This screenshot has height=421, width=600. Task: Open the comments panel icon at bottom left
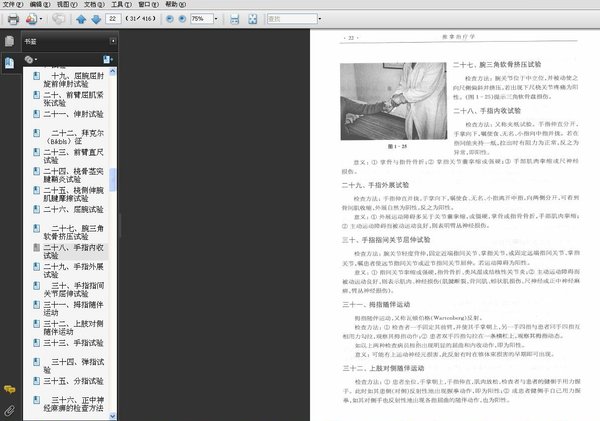[x=9, y=389]
